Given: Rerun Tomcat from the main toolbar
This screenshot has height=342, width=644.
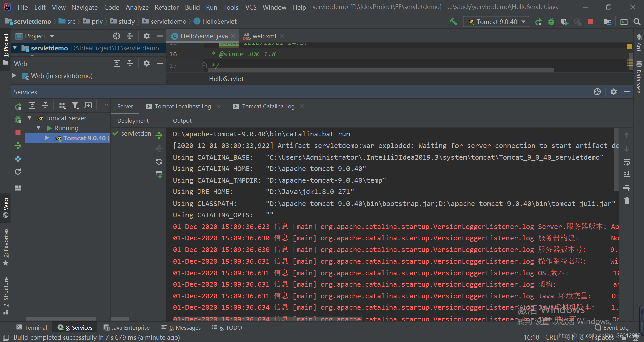Looking at the screenshot, I should click(538, 22).
